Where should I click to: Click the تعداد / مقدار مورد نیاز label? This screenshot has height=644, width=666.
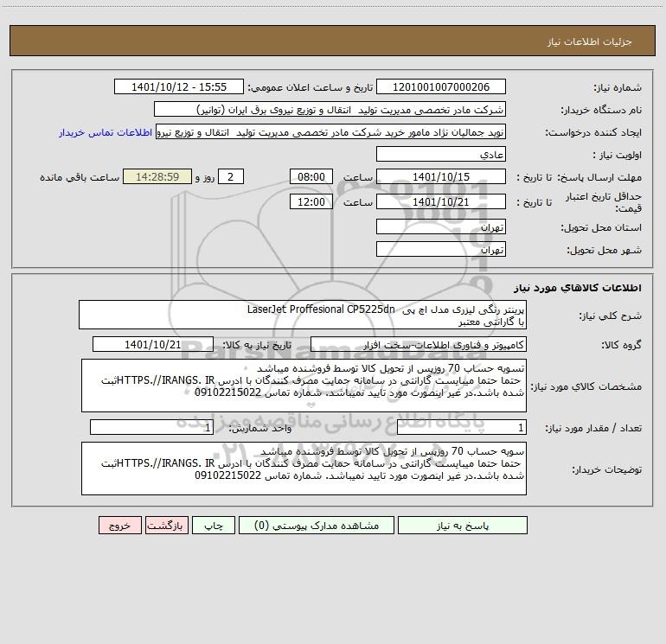(x=593, y=429)
